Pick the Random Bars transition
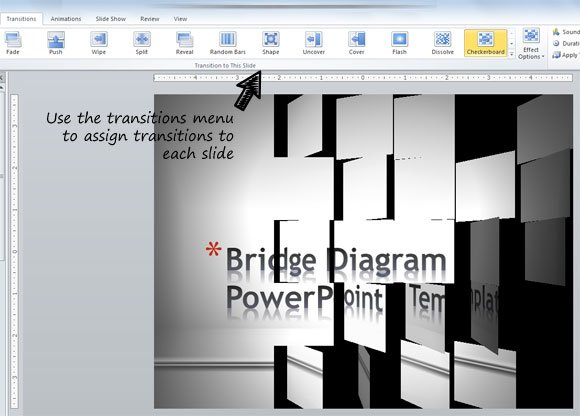This screenshot has height=416, width=580. tap(227, 43)
